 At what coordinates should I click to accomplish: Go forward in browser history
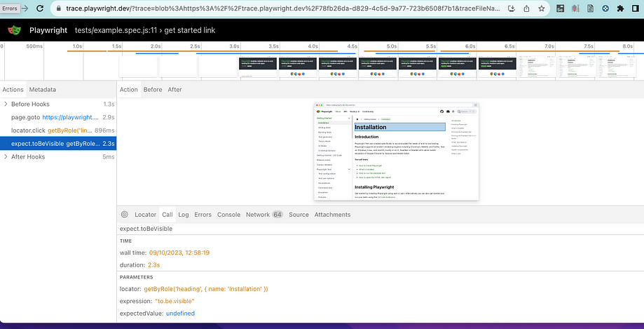[25, 8]
